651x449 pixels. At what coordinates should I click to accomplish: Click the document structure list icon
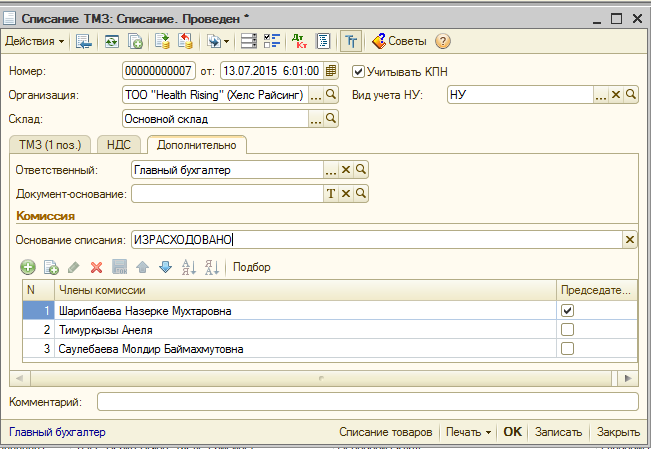(x=249, y=41)
